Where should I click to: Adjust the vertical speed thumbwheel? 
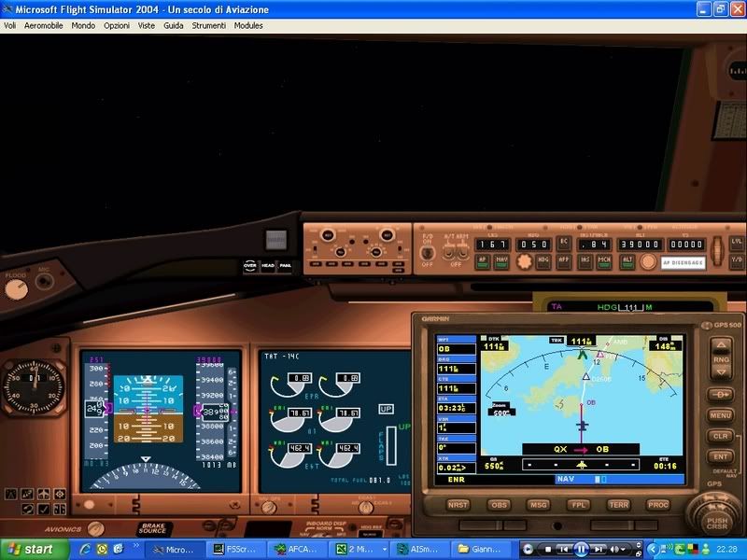(717, 250)
